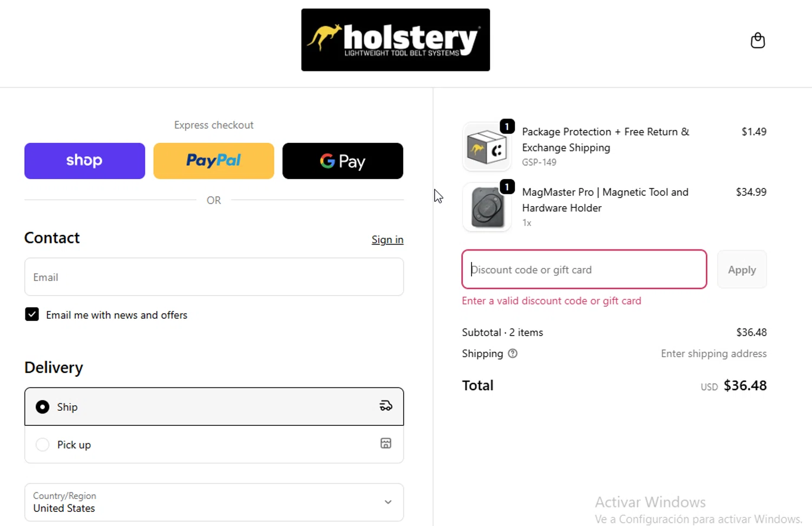This screenshot has height=526, width=812.
Task: Click the 'Subtotal · 2 items' label
Action: tap(502, 332)
